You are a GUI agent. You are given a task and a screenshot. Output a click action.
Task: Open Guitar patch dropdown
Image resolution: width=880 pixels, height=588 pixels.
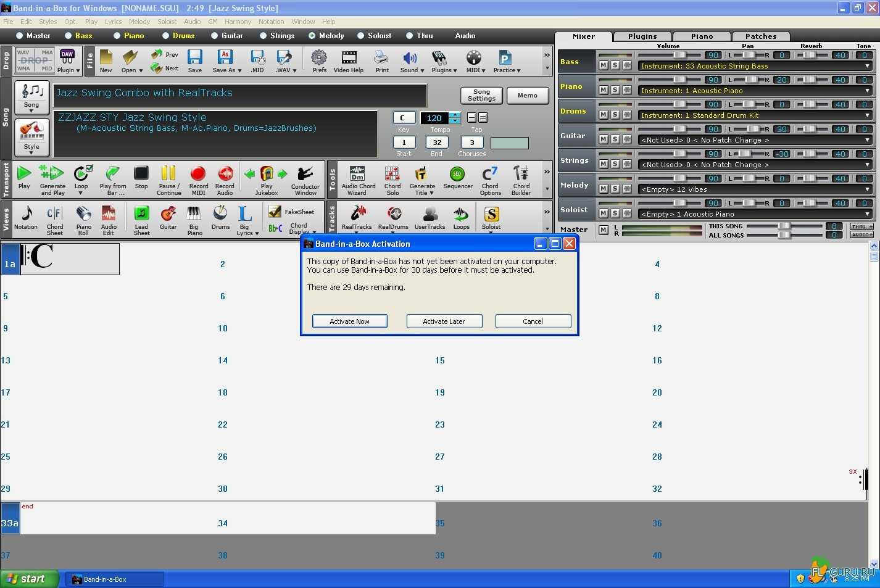pos(867,140)
